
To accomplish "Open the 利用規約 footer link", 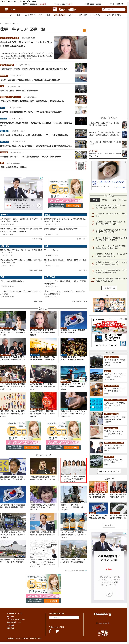I will tap(10, 616).
